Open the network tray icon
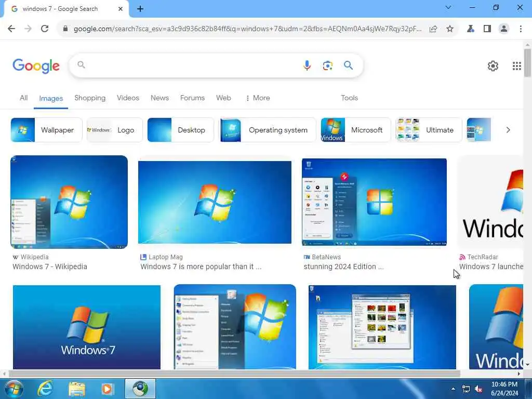The height and width of the screenshot is (399, 532). coord(466,389)
